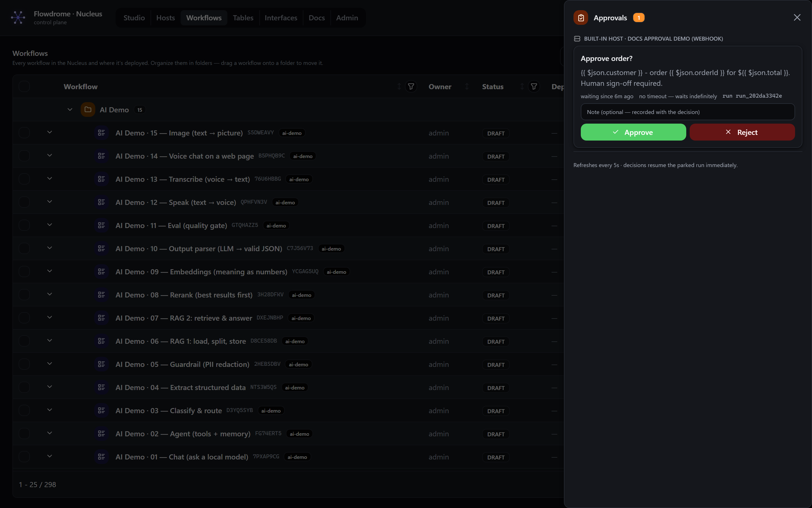Expand the AI Demo 01 Chat row

point(50,456)
